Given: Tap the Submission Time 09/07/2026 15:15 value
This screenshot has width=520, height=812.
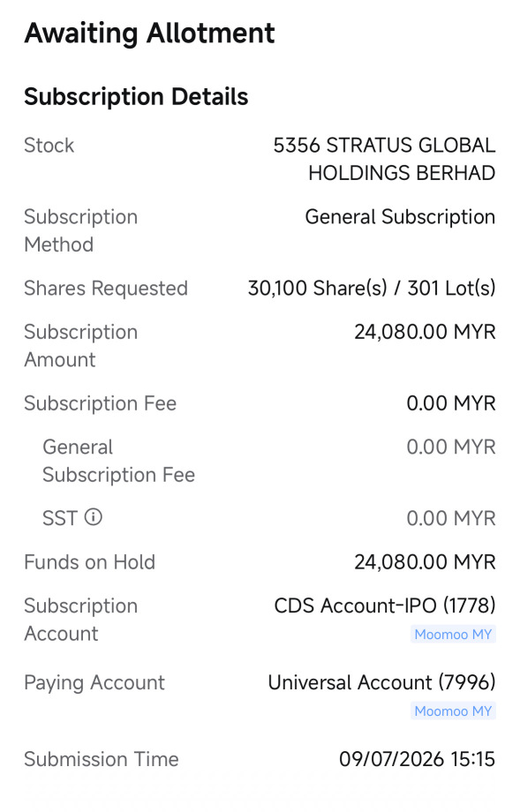Looking at the screenshot, I should 417,759.
